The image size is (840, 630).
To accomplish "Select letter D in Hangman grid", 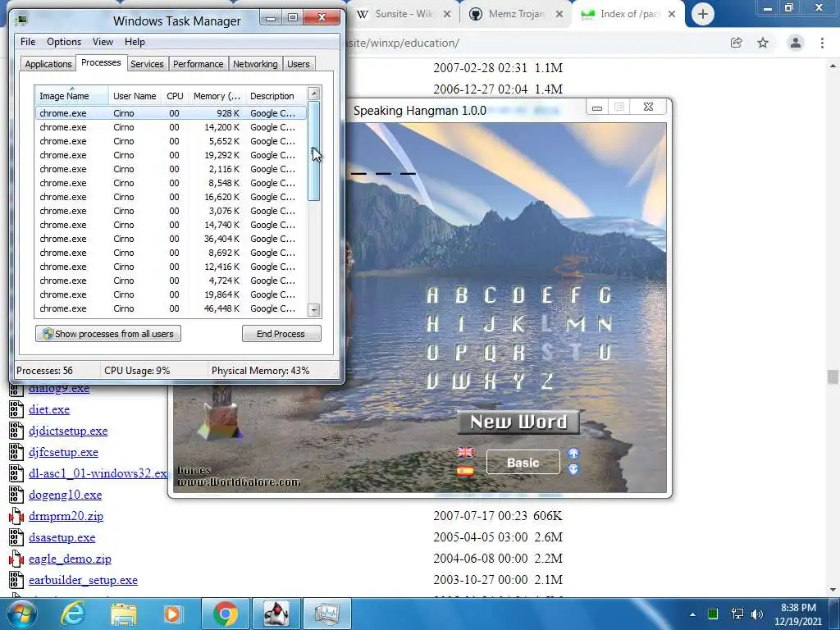I will (518, 295).
